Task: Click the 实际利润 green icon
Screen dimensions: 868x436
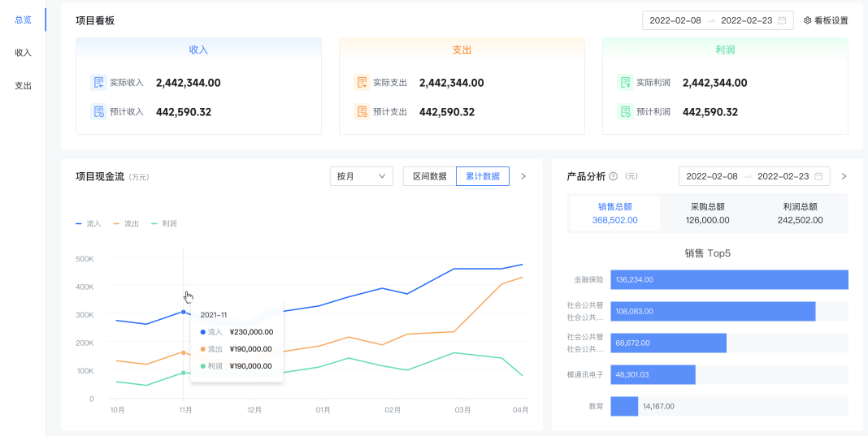Action: point(626,83)
